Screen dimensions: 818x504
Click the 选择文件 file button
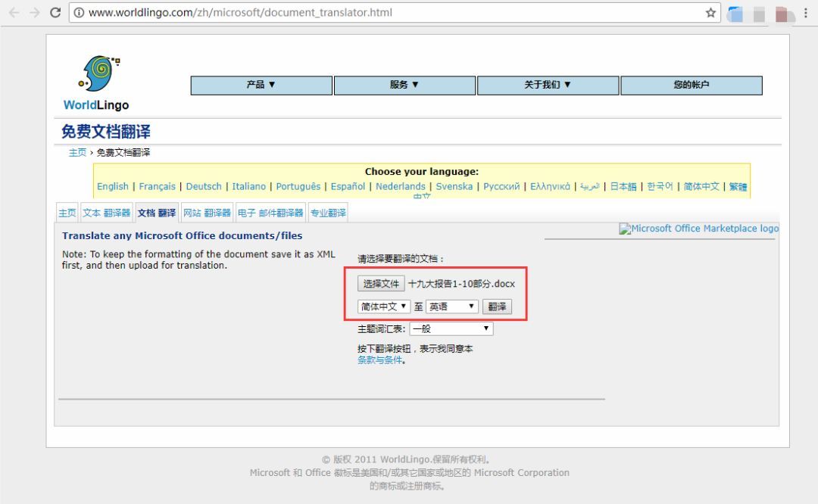381,284
